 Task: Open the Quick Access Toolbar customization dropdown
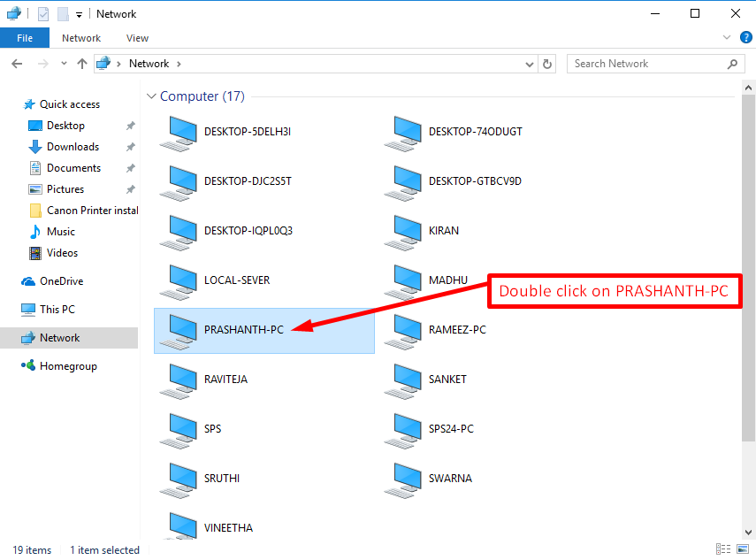tap(78, 13)
